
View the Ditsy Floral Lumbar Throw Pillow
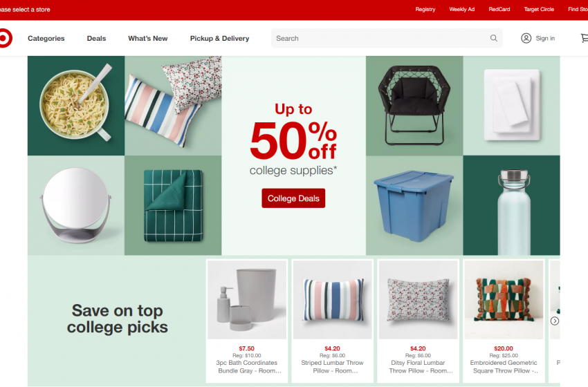click(x=418, y=321)
